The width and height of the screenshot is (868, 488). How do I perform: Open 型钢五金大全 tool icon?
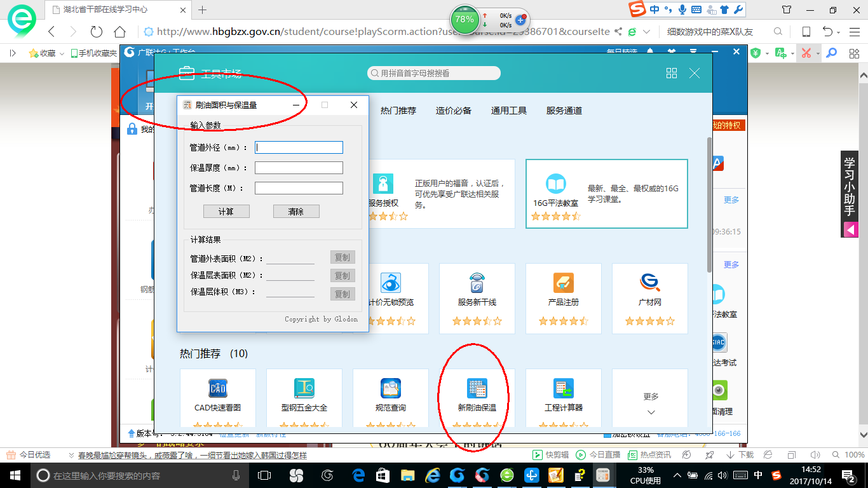[x=304, y=388]
